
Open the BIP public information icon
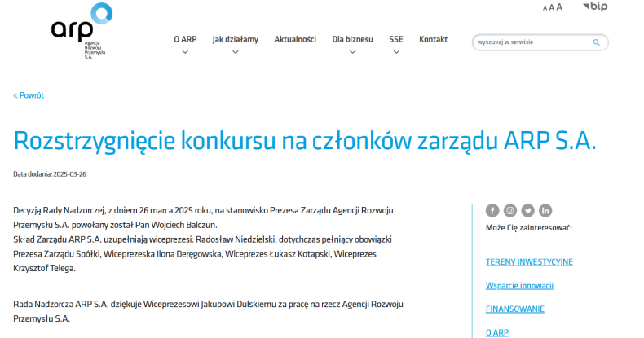click(594, 7)
